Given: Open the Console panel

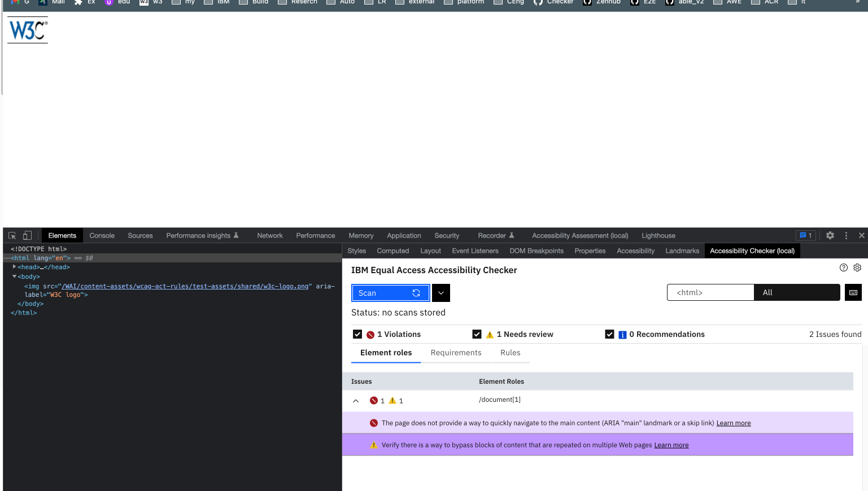Looking at the screenshot, I should click(102, 235).
